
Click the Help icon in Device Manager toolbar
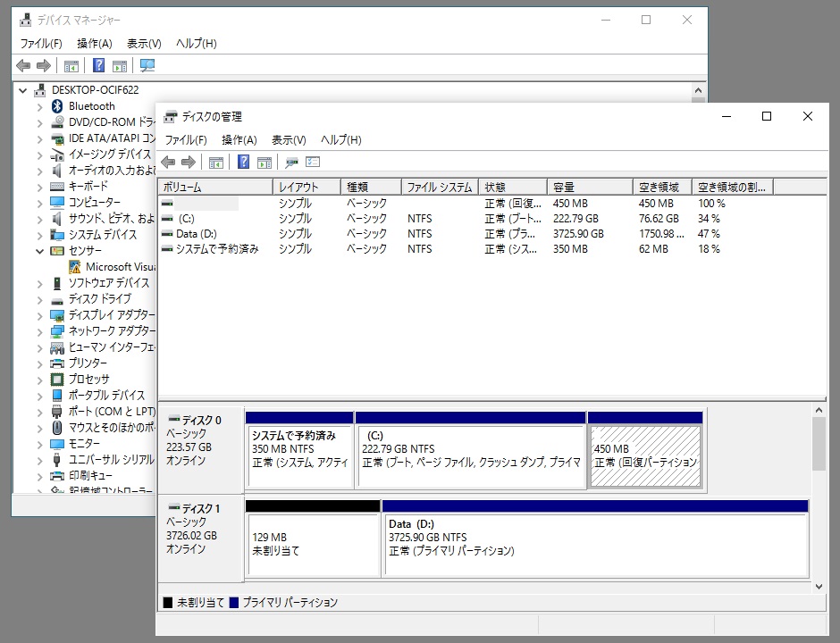(x=98, y=64)
